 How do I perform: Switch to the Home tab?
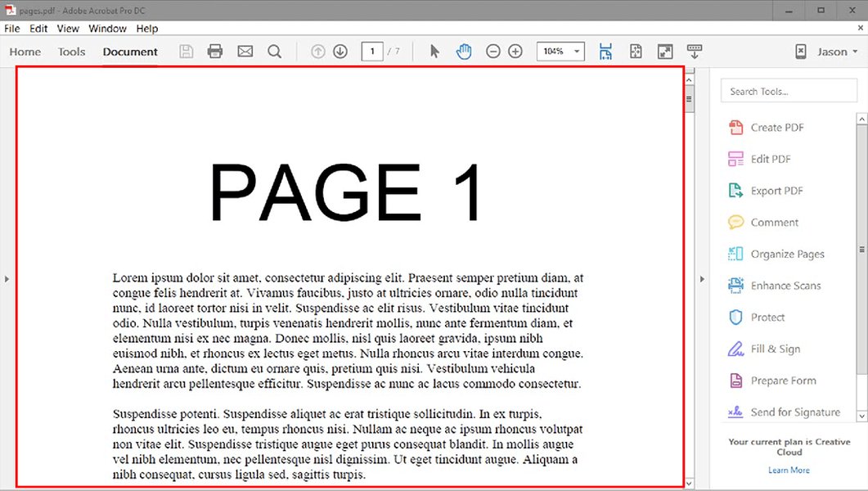pyautogui.click(x=25, y=52)
